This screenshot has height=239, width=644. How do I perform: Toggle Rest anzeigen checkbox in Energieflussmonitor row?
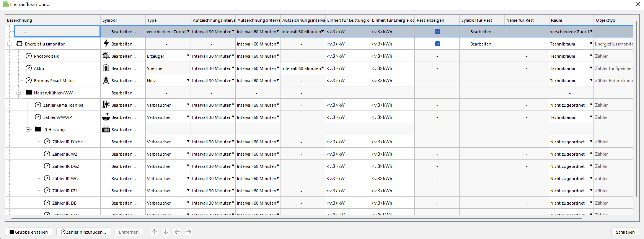(x=437, y=44)
